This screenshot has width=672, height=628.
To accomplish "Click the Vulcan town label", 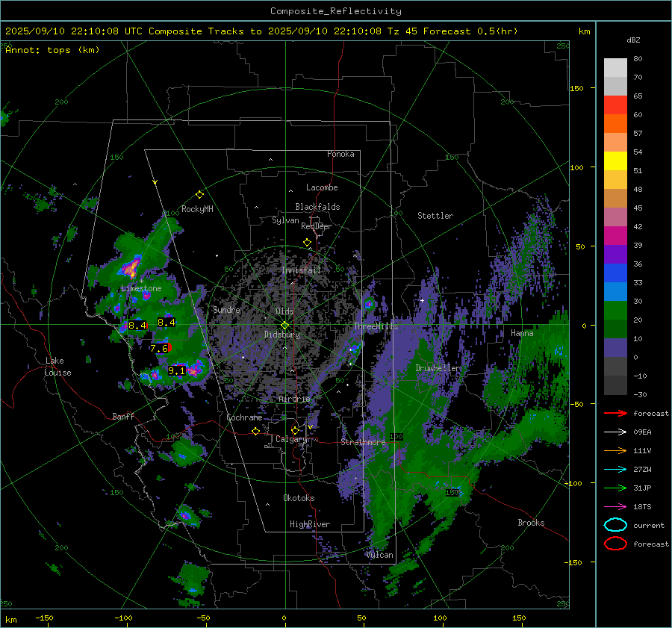I will [x=379, y=555].
